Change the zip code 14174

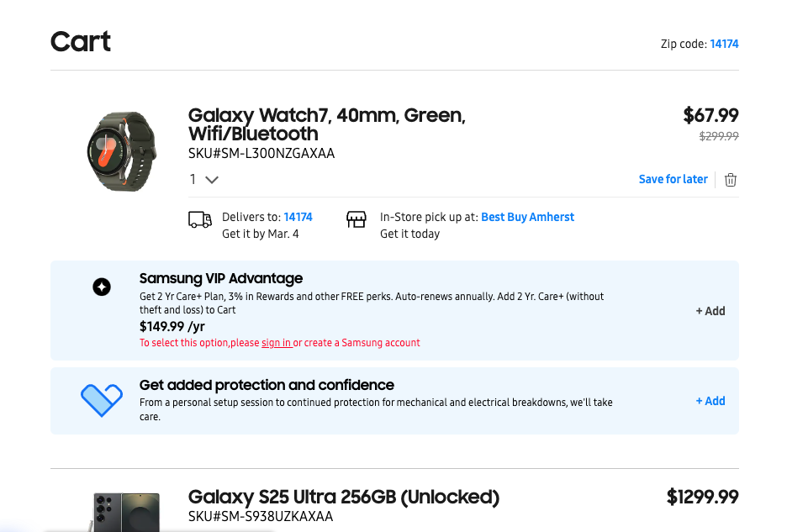pos(724,44)
